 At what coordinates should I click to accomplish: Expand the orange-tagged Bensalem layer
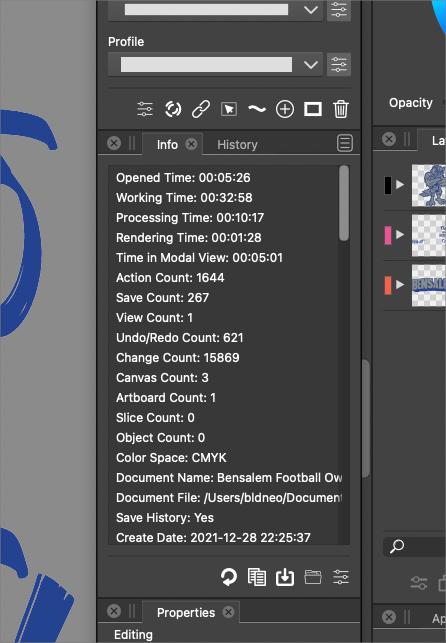pyautogui.click(x=400, y=285)
